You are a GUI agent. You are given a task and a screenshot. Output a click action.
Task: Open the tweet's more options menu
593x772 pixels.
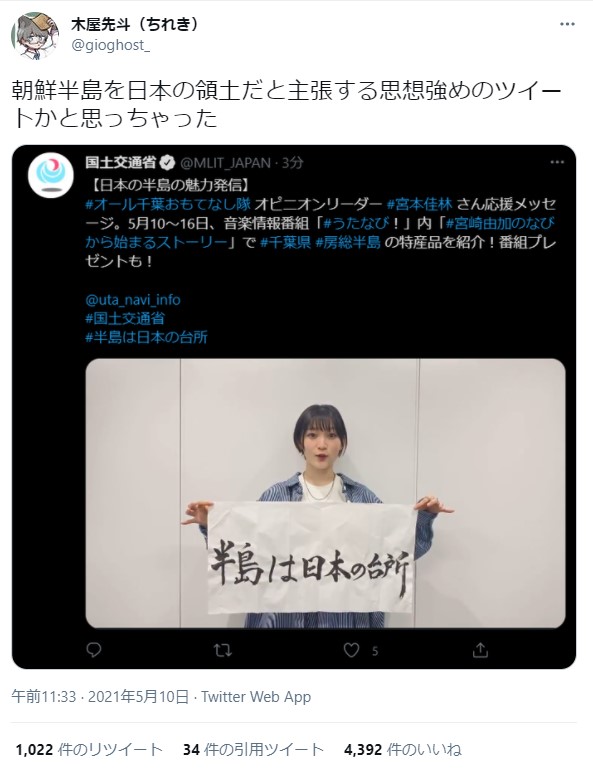click(x=567, y=25)
